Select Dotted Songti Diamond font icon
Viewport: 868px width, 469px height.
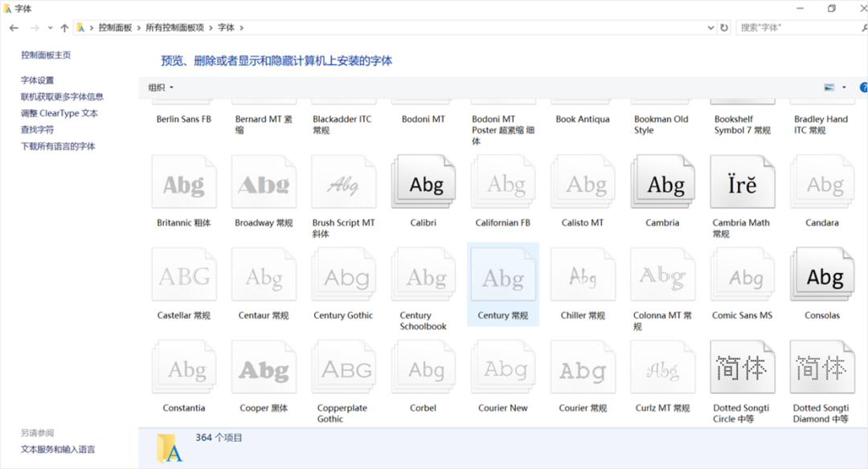click(821, 367)
